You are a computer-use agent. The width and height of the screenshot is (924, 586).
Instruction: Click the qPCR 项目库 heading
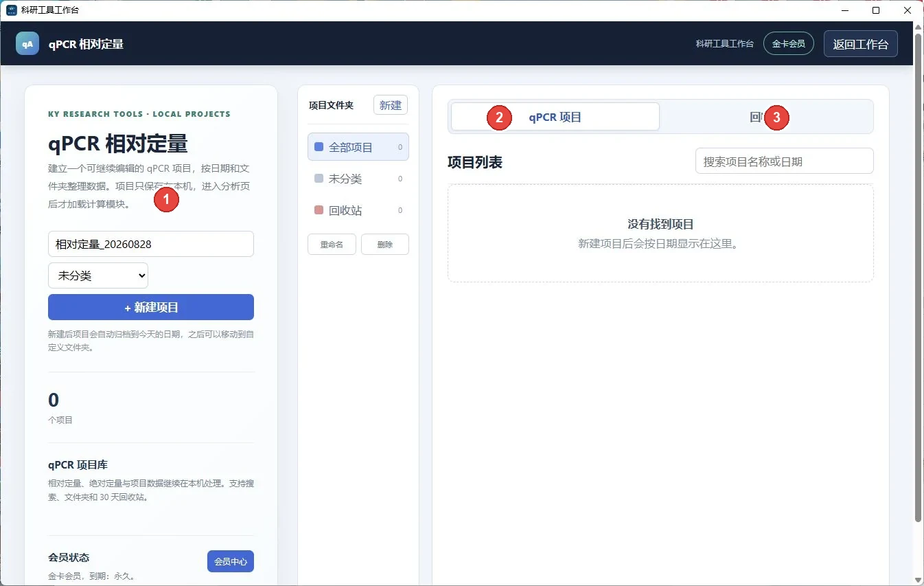[x=78, y=465]
